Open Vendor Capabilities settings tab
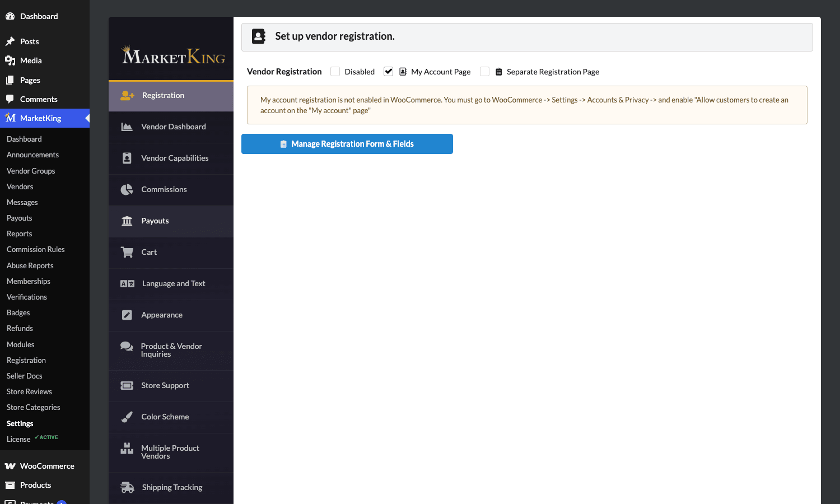The width and height of the screenshot is (840, 504). (171, 158)
